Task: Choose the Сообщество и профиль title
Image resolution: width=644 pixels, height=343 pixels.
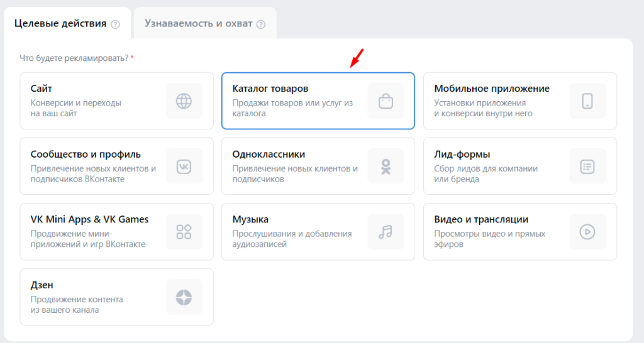Action: [86, 155]
